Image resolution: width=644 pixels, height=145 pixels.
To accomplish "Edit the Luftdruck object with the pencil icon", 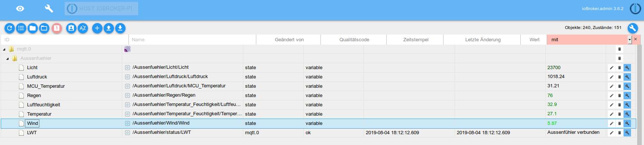I will coord(612,77).
